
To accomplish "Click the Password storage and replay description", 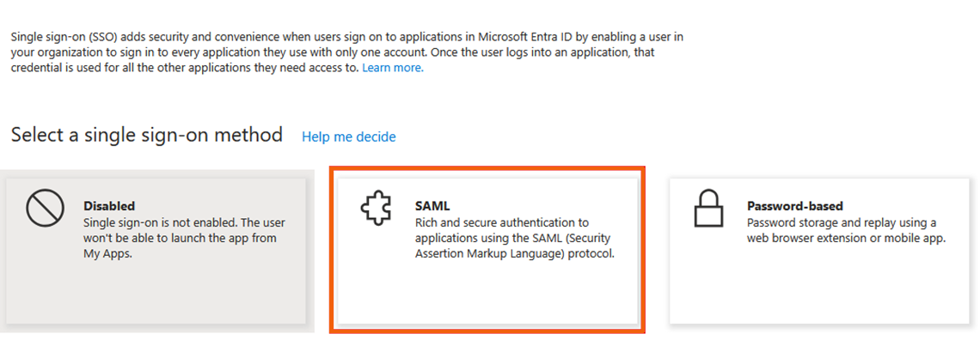I will point(846,230).
